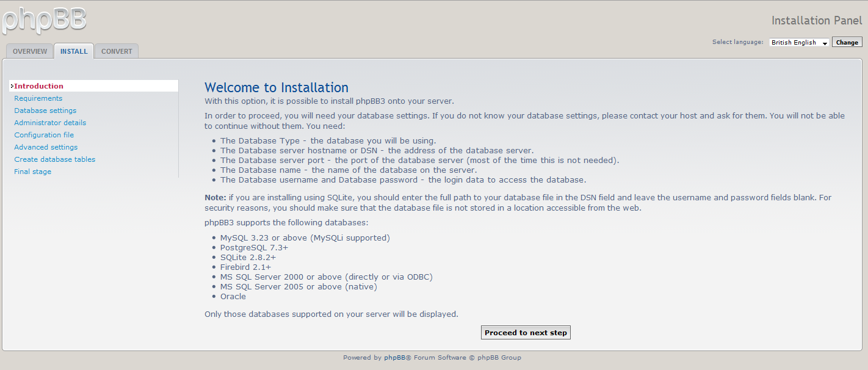This screenshot has height=370, width=868.
Task: Follow the phpBB link in the footer
Action: point(395,358)
